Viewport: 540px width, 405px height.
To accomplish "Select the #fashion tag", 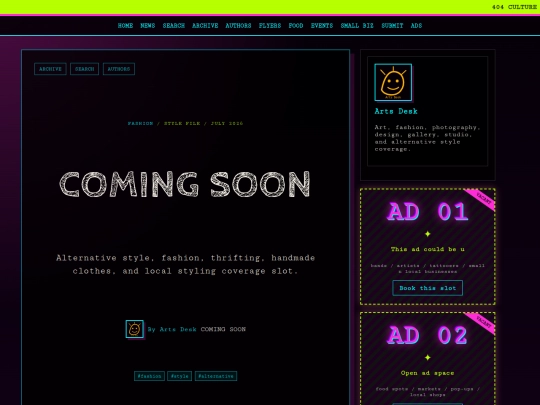I will [149, 376].
